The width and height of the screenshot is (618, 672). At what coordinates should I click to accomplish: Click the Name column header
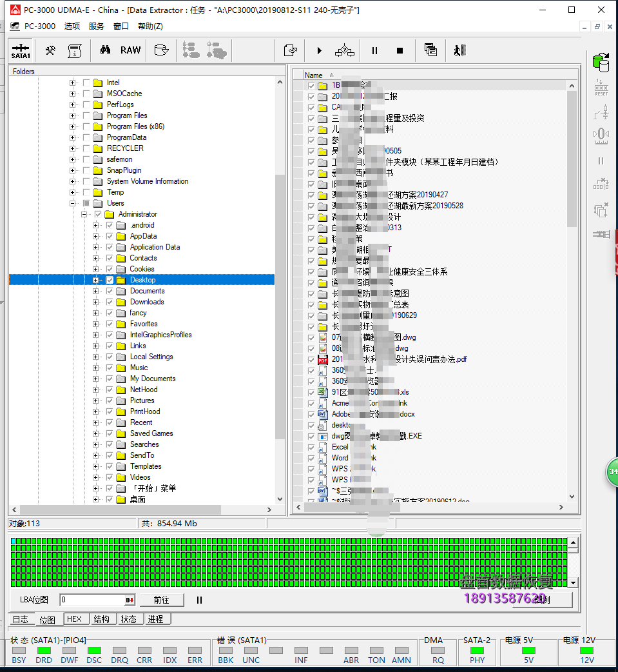(x=314, y=75)
